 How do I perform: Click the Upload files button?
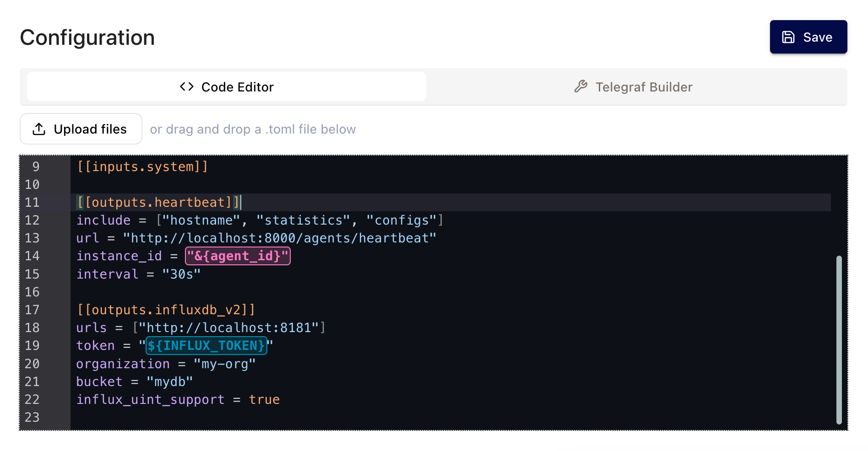[x=81, y=129]
